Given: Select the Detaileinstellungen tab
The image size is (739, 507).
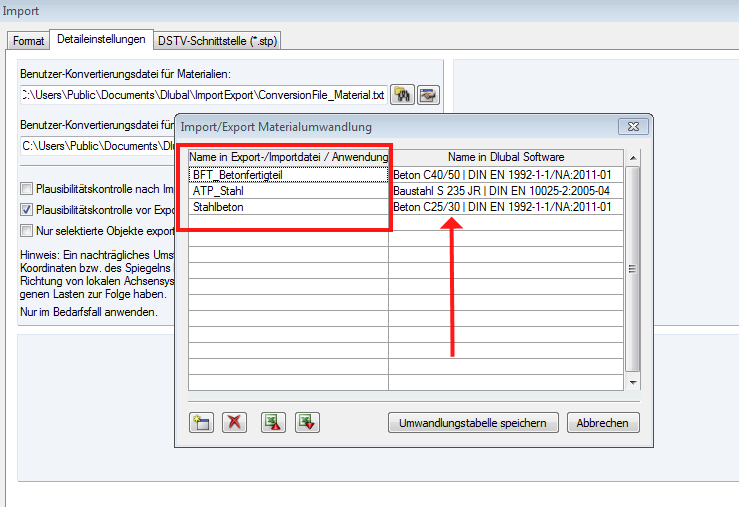Looking at the screenshot, I should (101, 40).
